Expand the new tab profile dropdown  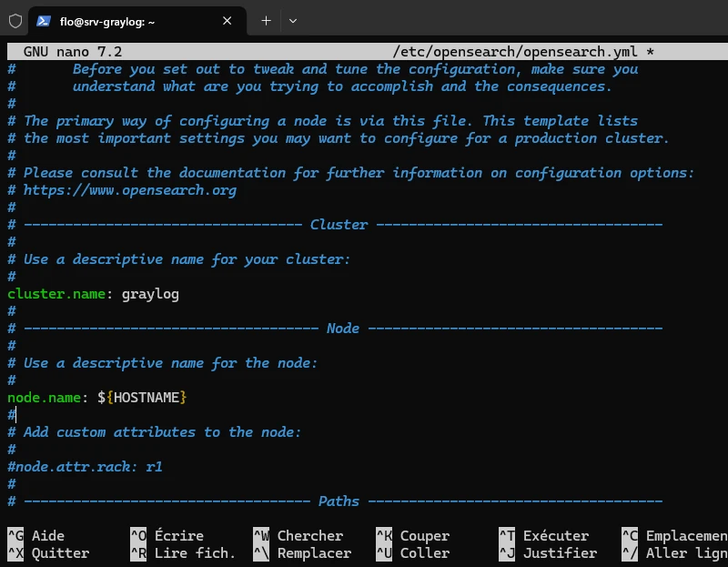293,20
